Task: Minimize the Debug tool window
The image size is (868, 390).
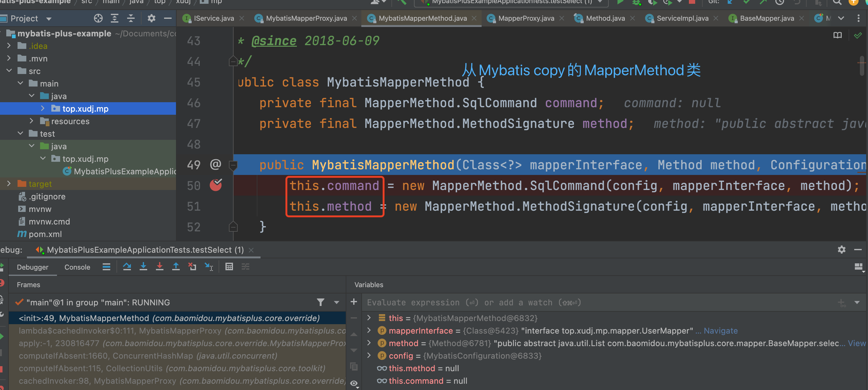Action: point(858,250)
